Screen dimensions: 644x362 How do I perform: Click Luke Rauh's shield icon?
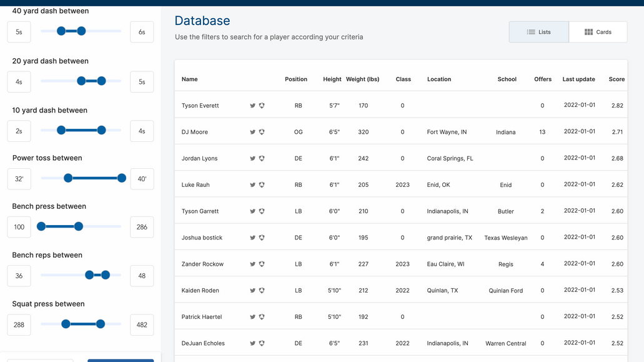pos(262,184)
